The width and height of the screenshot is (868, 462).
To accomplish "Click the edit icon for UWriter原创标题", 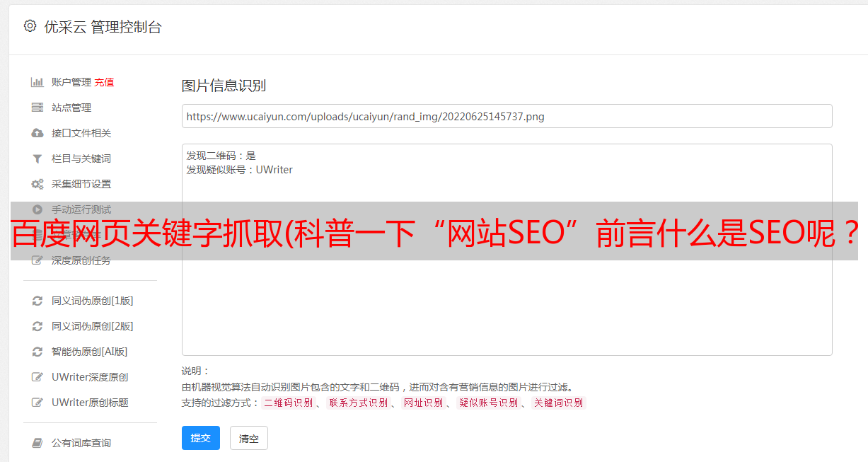I will pos(37,403).
